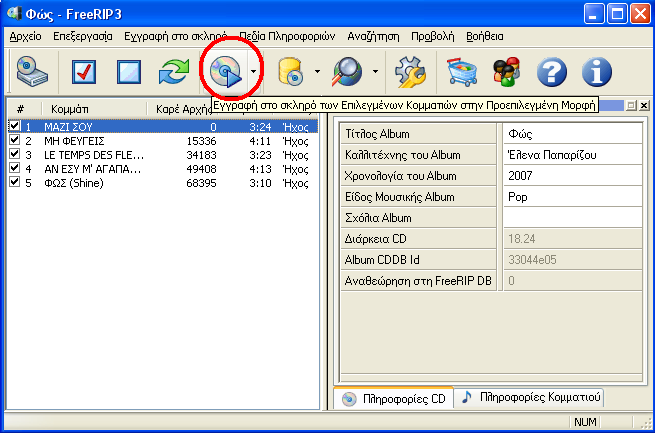Open the Επεξεργασία menu
Image resolution: width=655 pixels, height=433 pixels.
(83, 37)
